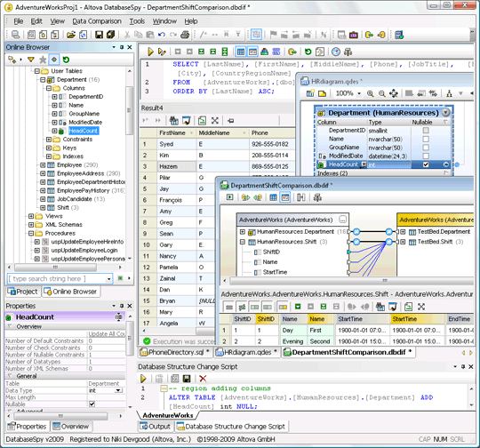Click the favorites star in Online Browser
Image resolution: width=480 pixels, height=448 pixels.
43,60
